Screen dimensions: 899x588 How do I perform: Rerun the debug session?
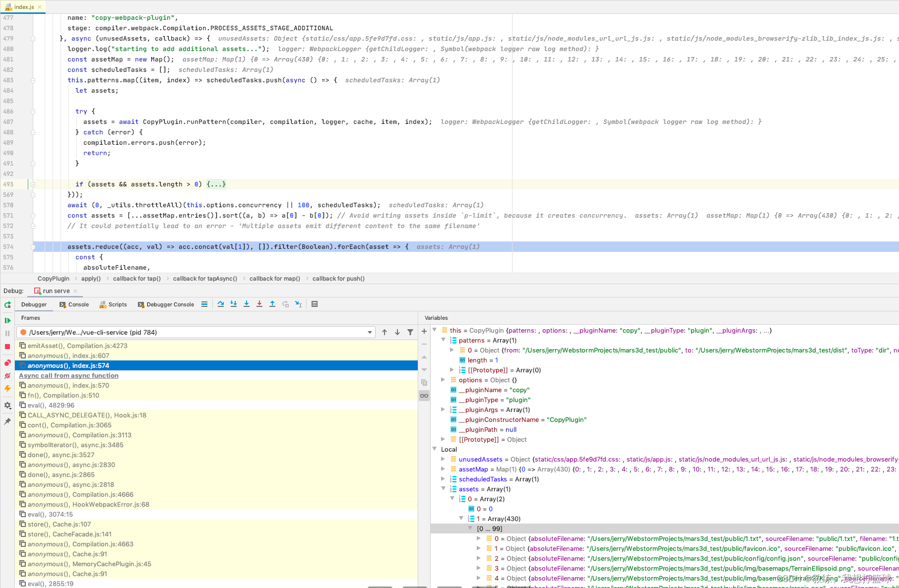tap(7, 305)
